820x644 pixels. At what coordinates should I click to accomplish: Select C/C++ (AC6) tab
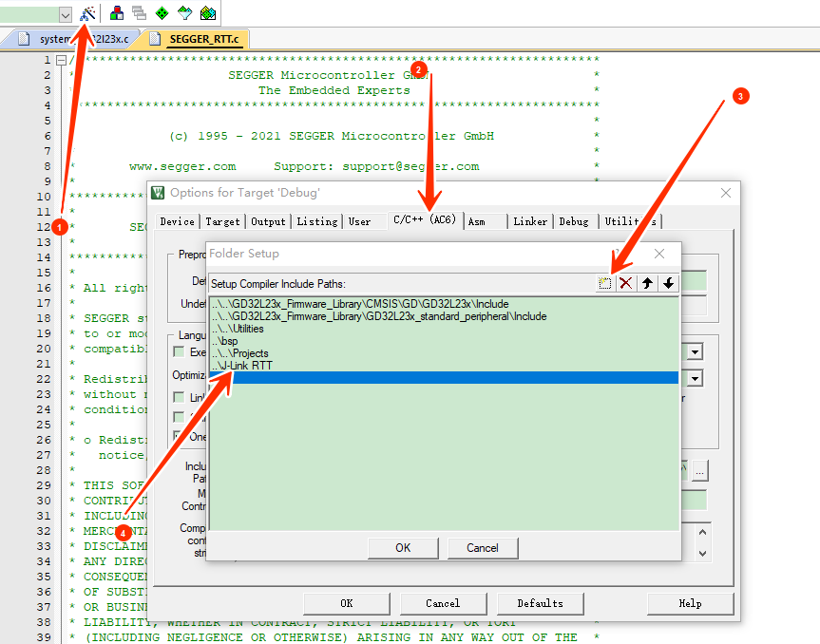pos(425,220)
